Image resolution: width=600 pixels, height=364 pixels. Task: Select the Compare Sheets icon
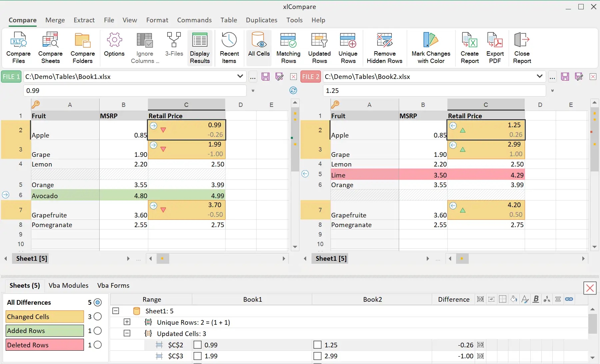pos(50,48)
